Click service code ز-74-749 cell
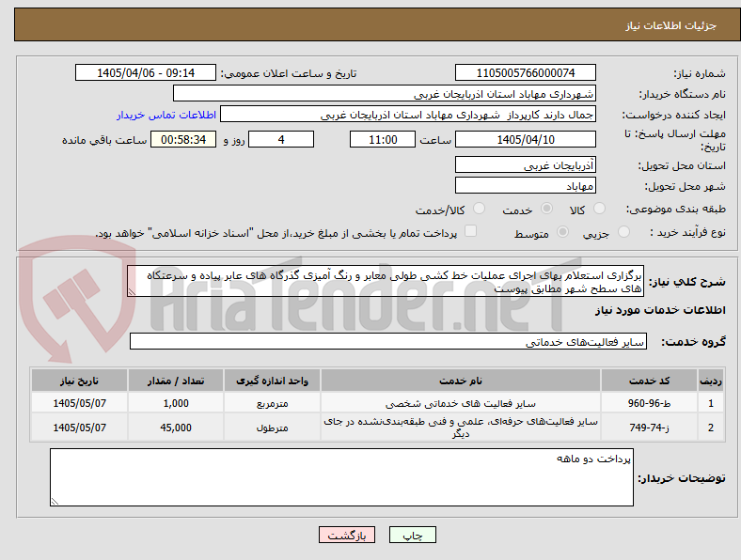741x560 pixels. point(650,428)
